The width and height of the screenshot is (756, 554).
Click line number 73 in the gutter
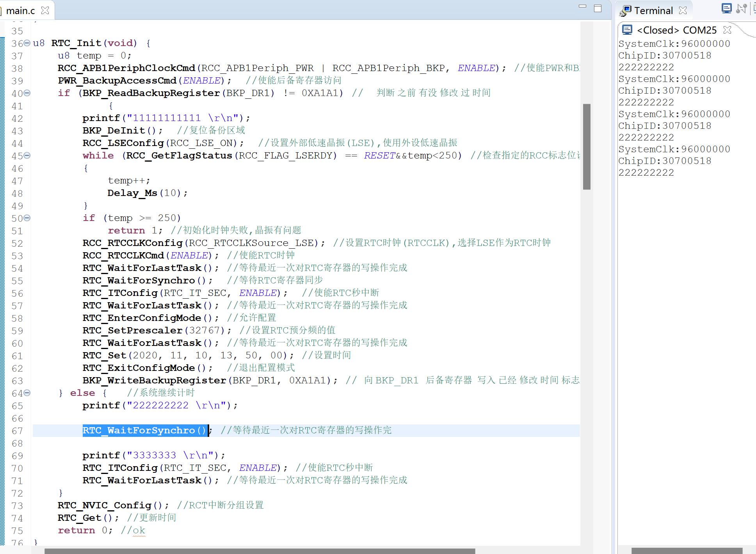coord(17,506)
